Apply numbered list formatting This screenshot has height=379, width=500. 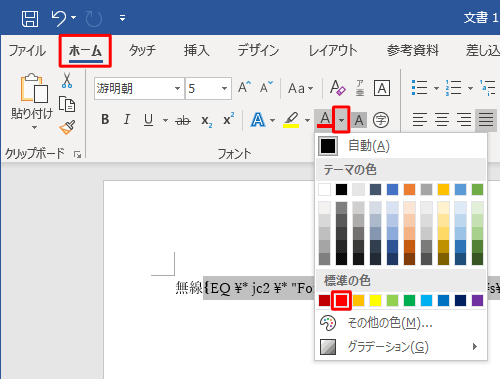point(454,88)
